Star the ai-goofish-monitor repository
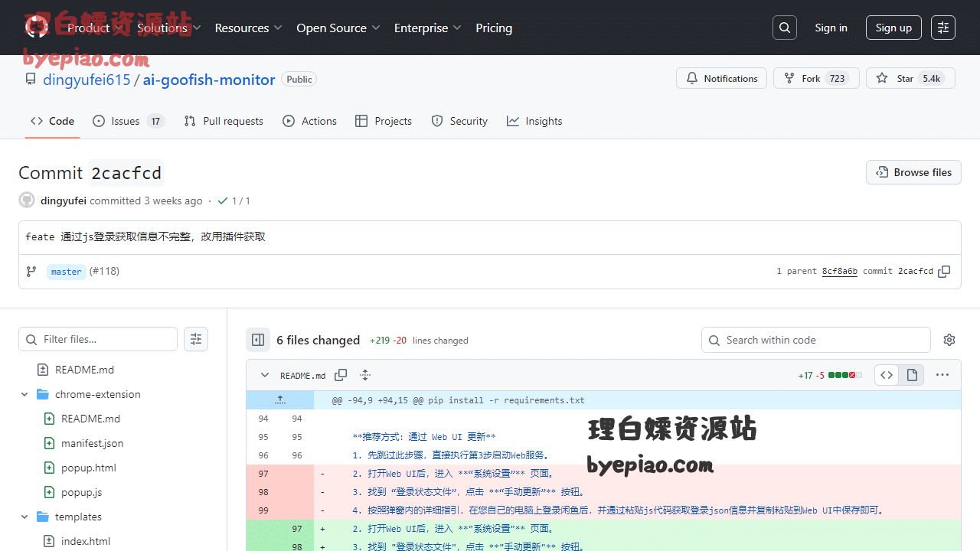Viewport: 980px width, 551px height. pos(910,78)
